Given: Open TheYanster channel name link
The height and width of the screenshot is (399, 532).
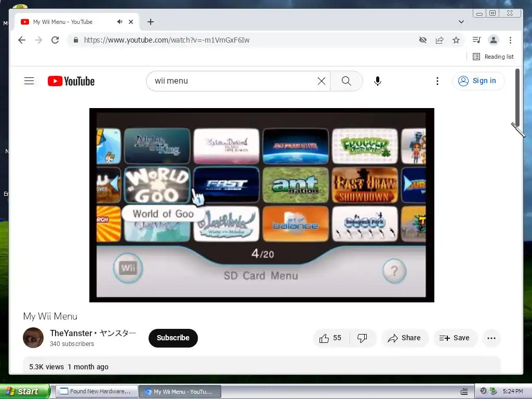Looking at the screenshot, I should pos(93,333).
